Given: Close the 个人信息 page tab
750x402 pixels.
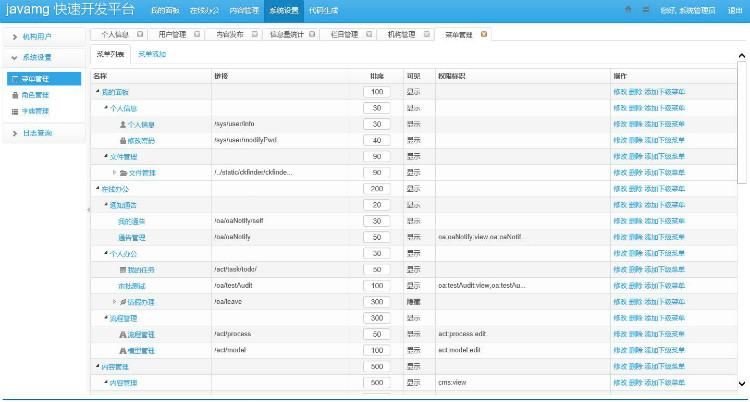Looking at the screenshot, I should 140,34.
